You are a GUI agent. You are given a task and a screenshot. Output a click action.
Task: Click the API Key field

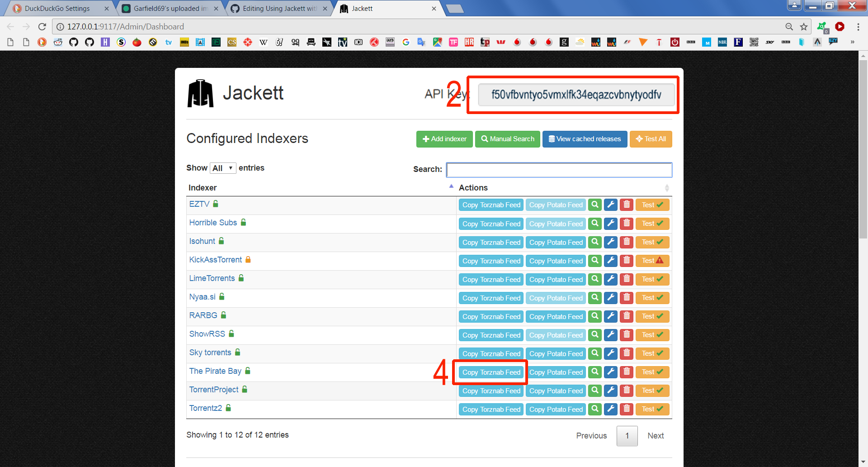click(x=576, y=95)
